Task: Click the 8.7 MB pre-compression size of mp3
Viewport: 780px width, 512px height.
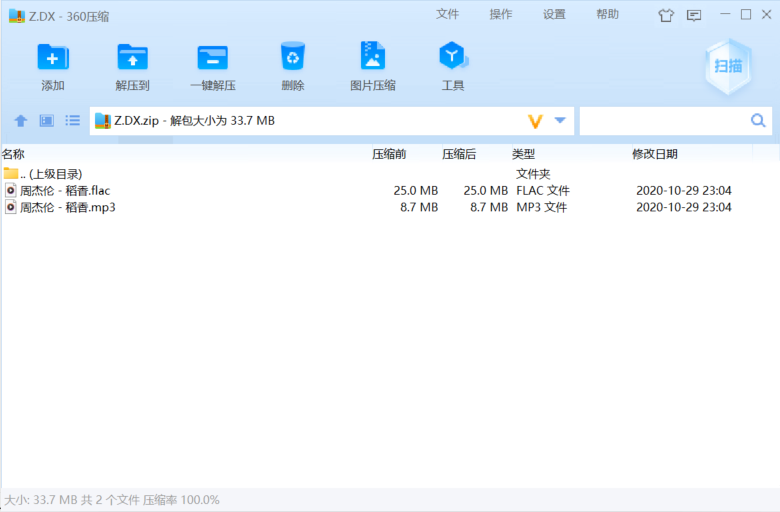Action: click(419, 207)
